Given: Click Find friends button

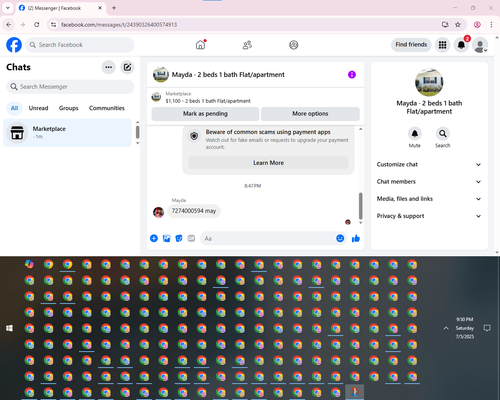Looking at the screenshot, I should click(411, 45).
